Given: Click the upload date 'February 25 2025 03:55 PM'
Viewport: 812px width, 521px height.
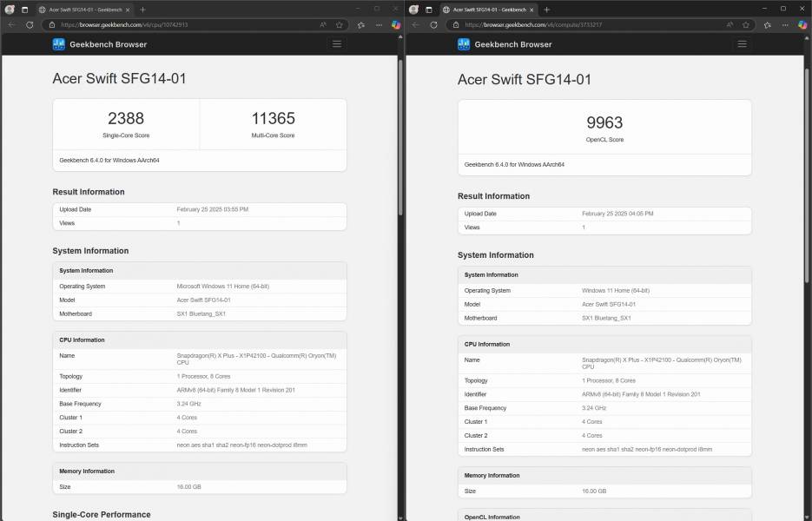Looking at the screenshot, I should (212, 209).
